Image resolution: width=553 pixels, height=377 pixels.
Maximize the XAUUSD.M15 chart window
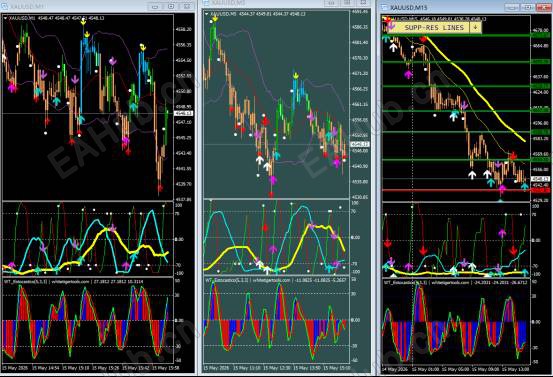[x=528, y=7]
